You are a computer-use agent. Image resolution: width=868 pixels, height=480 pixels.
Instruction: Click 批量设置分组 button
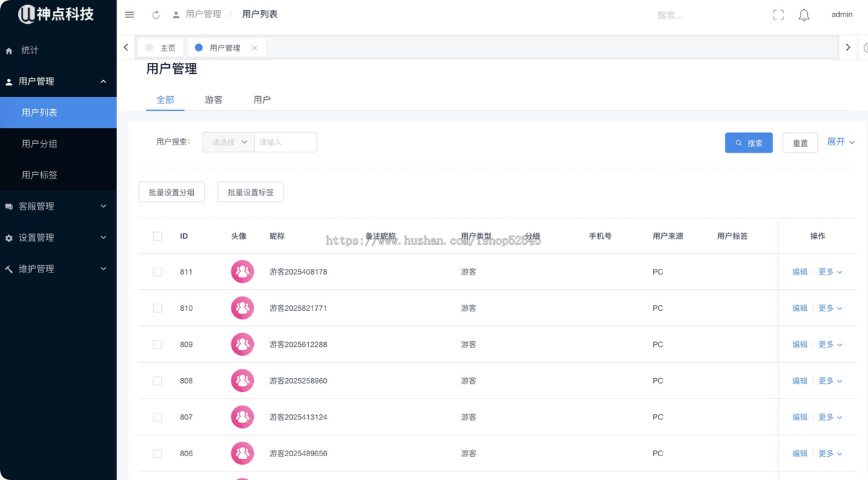[x=171, y=192]
